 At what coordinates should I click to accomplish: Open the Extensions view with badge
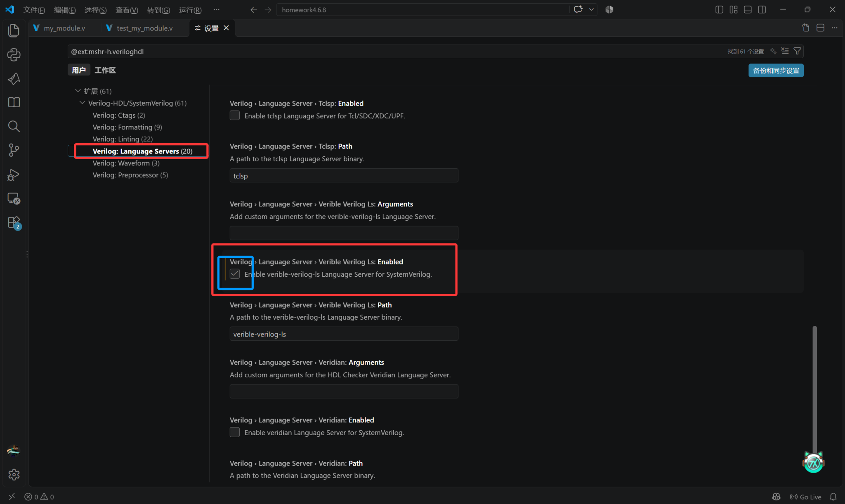tap(14, 223)
